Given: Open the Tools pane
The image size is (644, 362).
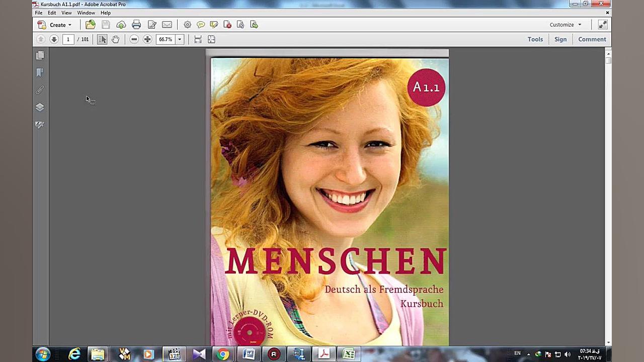Looking at the screenshot, I should (535, 39).
